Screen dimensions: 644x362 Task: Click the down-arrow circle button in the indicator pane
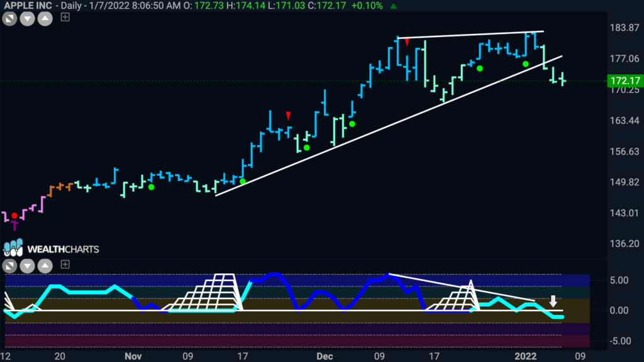[x=27, y=266]
